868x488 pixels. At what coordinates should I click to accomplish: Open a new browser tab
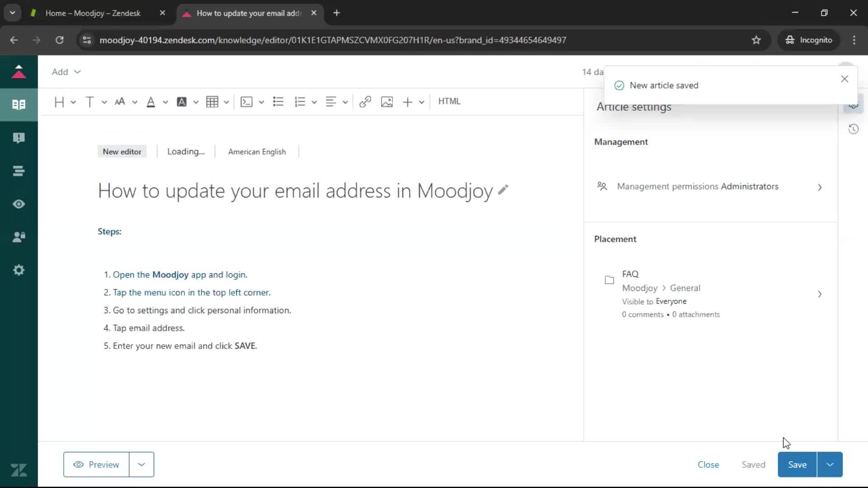click(336, 13)
